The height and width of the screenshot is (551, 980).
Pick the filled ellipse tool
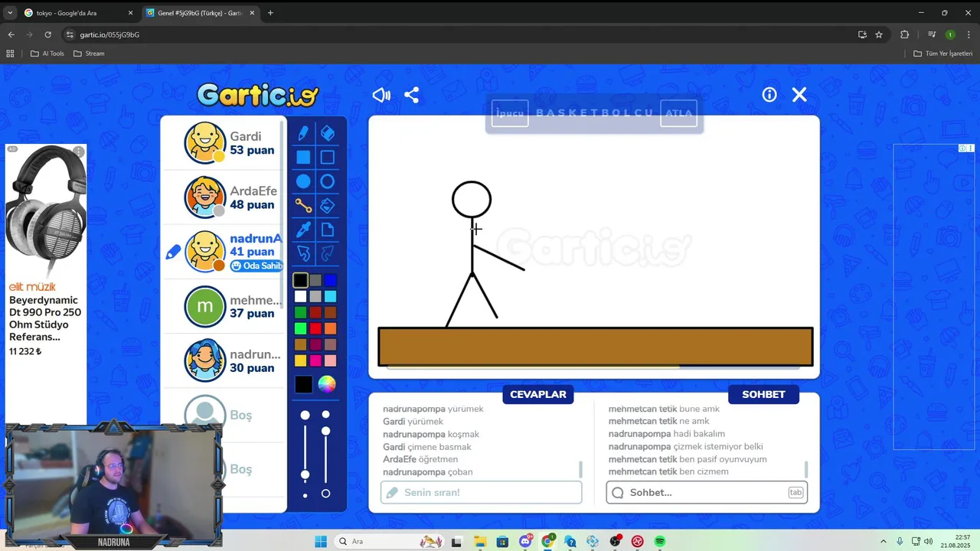click(x=303, y=181)
